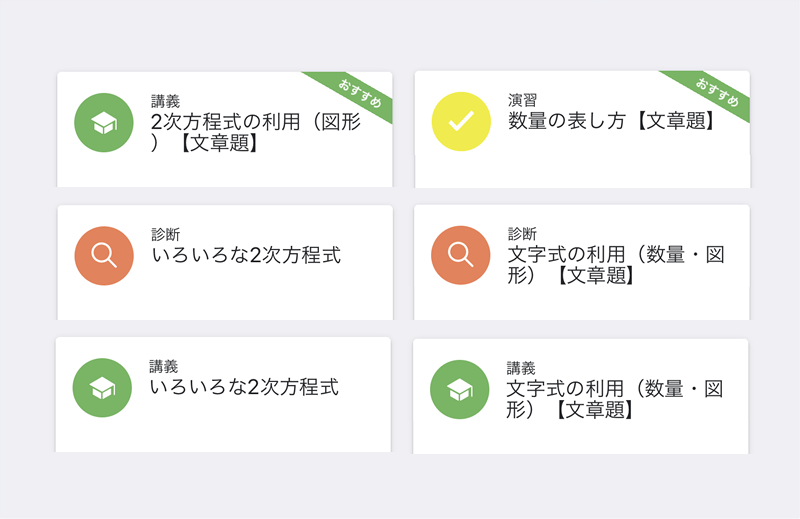
Task: Click the 講義 label above いろいろな2次方程式
Action: (164, 366)
